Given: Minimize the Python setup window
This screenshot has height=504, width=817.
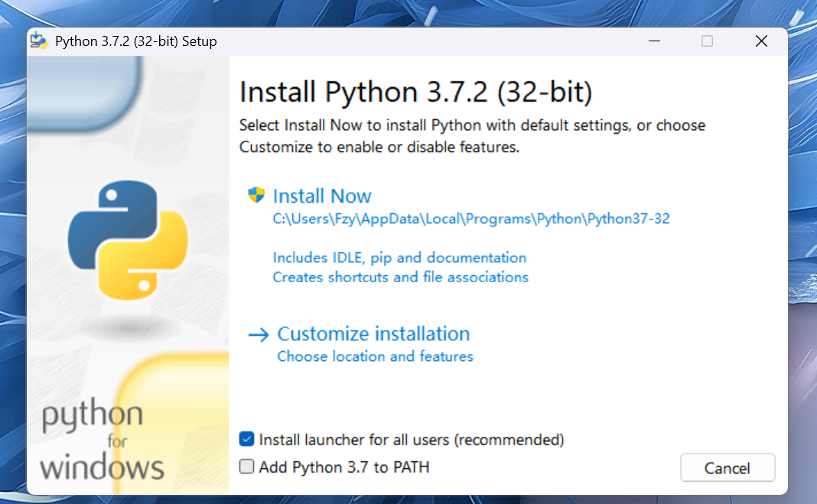Looking at the screenshot, I should 654,41.
